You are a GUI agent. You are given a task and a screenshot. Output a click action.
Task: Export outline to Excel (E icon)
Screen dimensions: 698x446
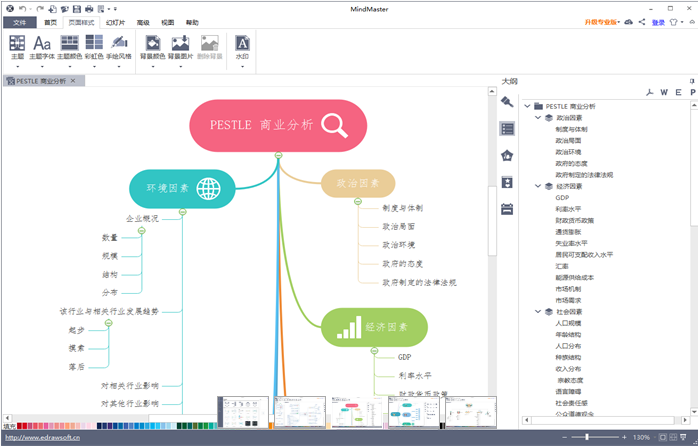[678, 92]
